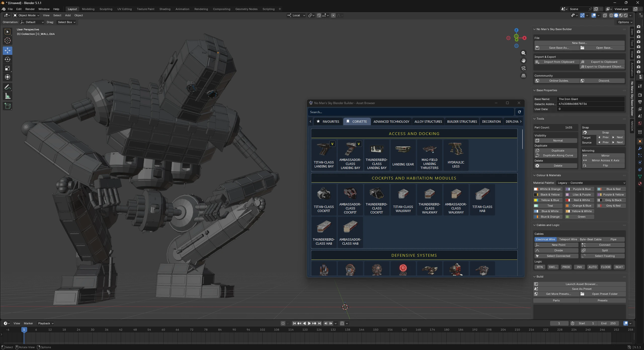644x350 pixels.
Task: Apply the White & Orange colour swatch
Action: [x=548, y=189]
